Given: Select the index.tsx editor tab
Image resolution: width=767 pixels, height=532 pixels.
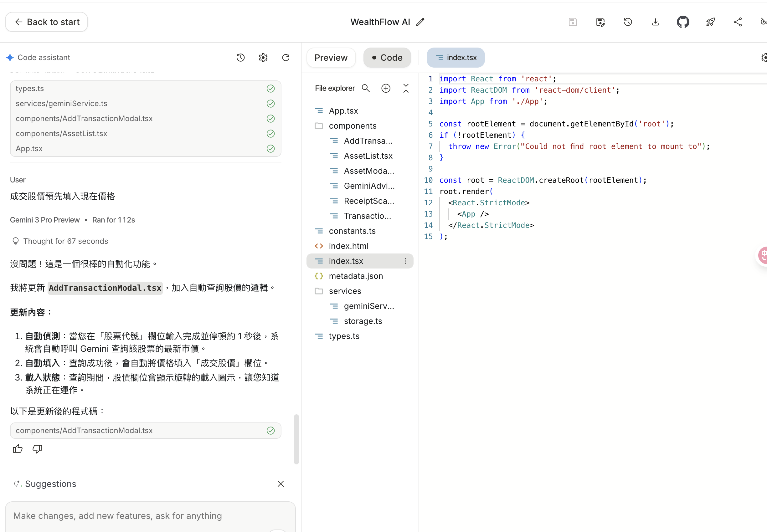Looking at the screenshot, I should tap(456, 58).
